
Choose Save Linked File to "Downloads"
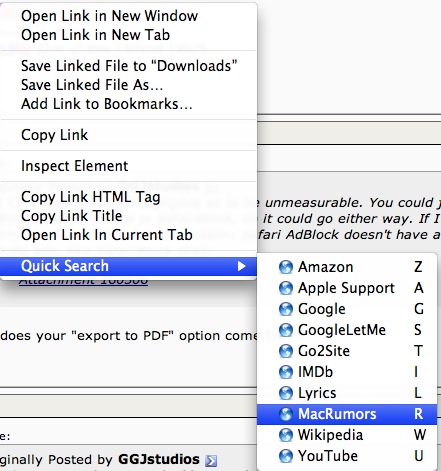point(129,66)
